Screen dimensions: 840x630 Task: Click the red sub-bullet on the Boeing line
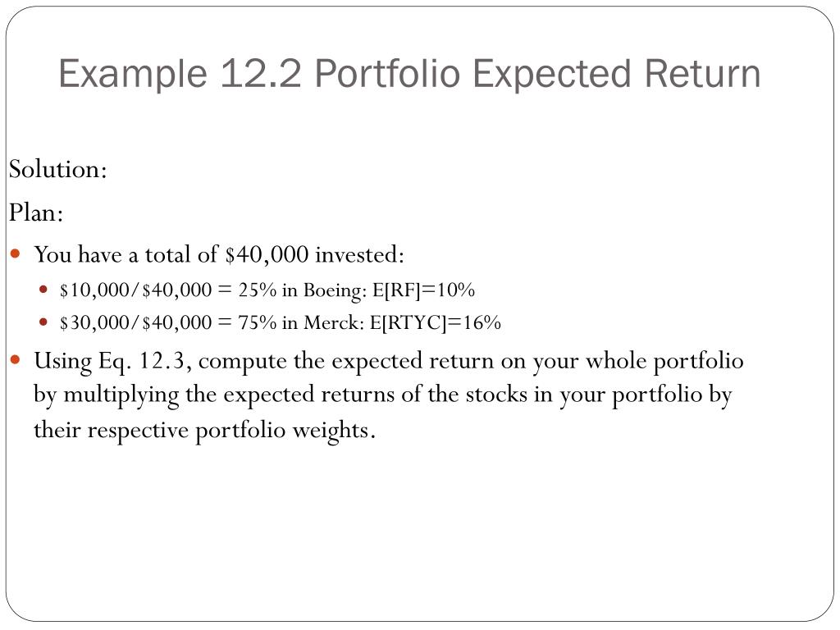coord(44,290)
